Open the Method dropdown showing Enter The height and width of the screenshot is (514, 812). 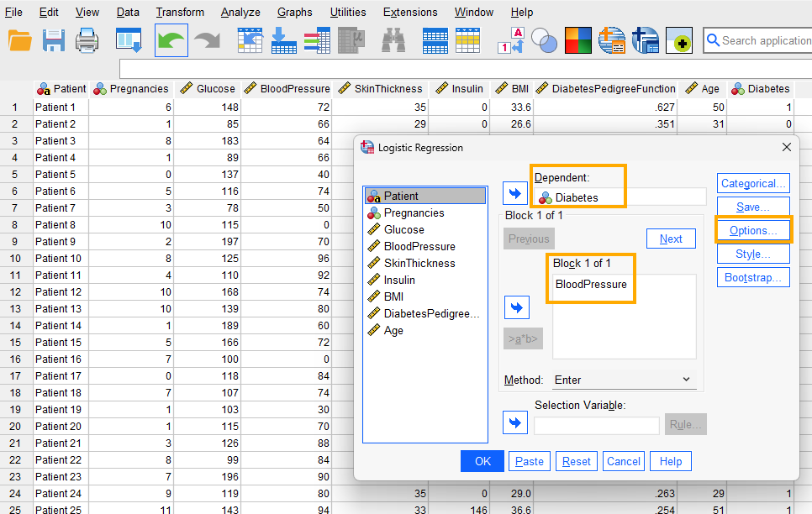tap(624, 380)
